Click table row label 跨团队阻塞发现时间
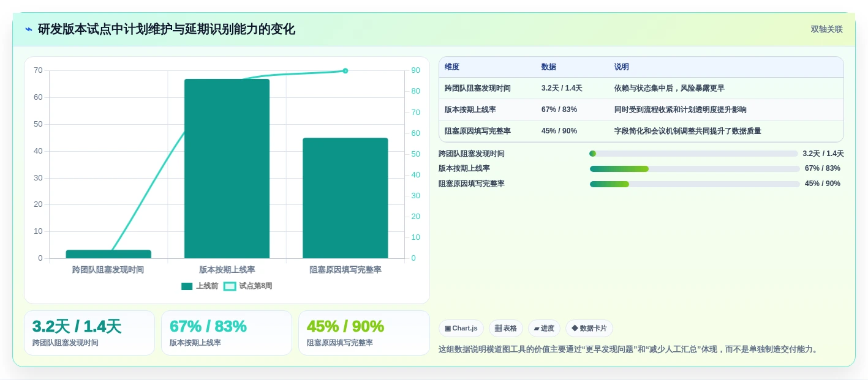This screenshot has height=380, width=868. click(x=478, y=88)
